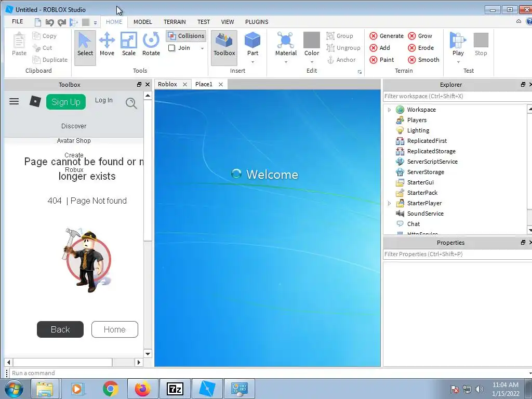Open the Avatar Shop link
Viewport: 532px width, 399px height.
coord(74,140)
